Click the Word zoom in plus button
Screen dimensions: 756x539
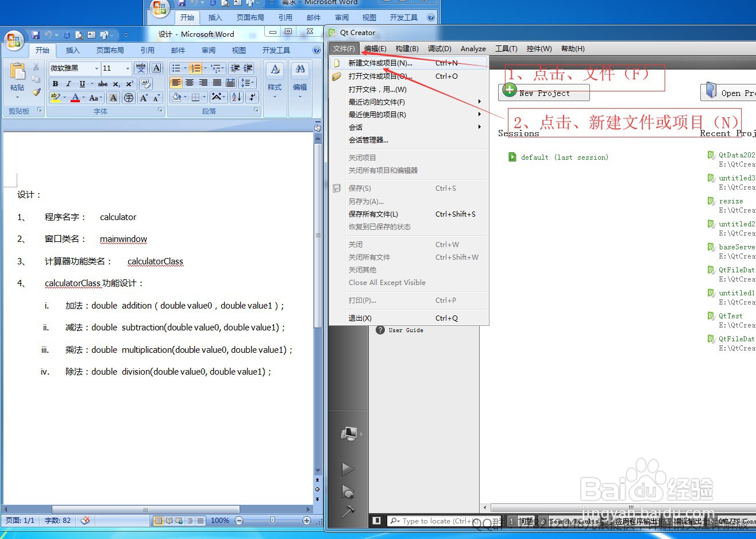[x=307, y=521]
